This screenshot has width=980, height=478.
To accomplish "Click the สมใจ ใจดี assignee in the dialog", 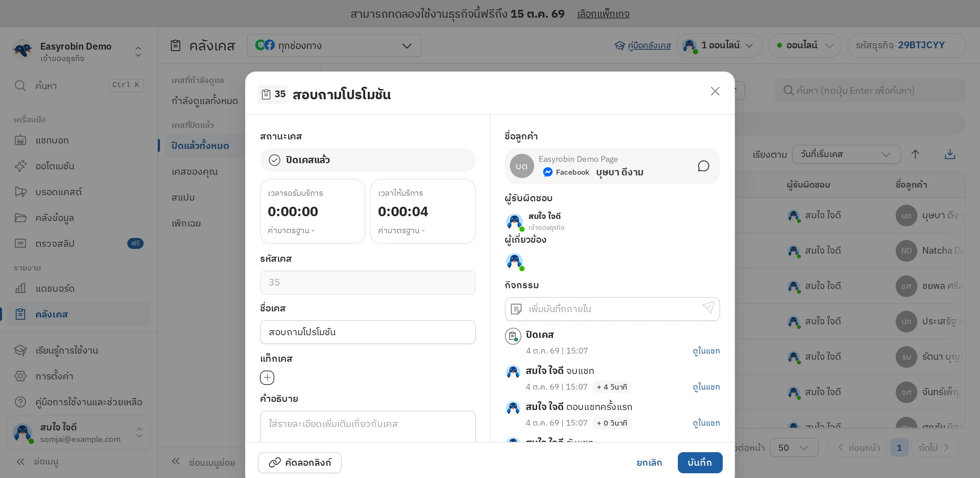I will 535,222.
